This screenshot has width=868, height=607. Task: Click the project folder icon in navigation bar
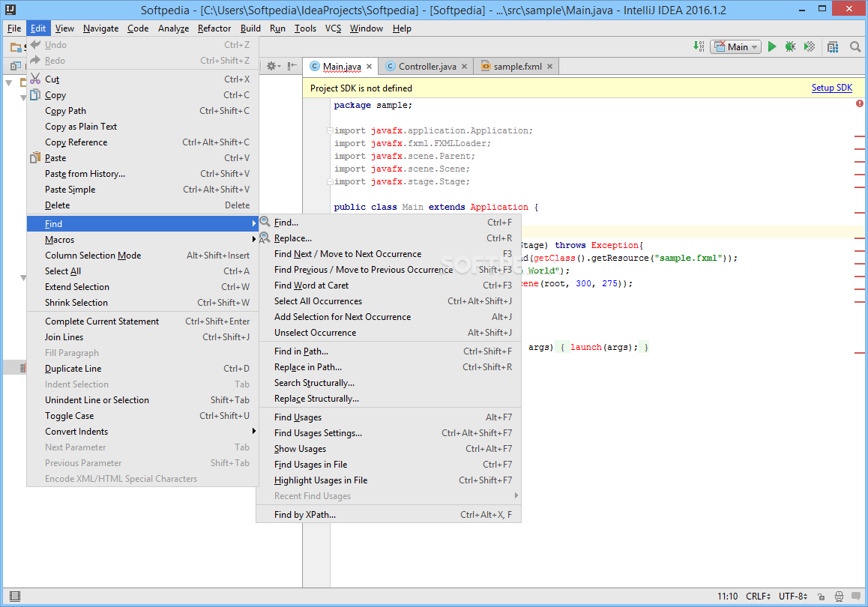pos(16,48)
